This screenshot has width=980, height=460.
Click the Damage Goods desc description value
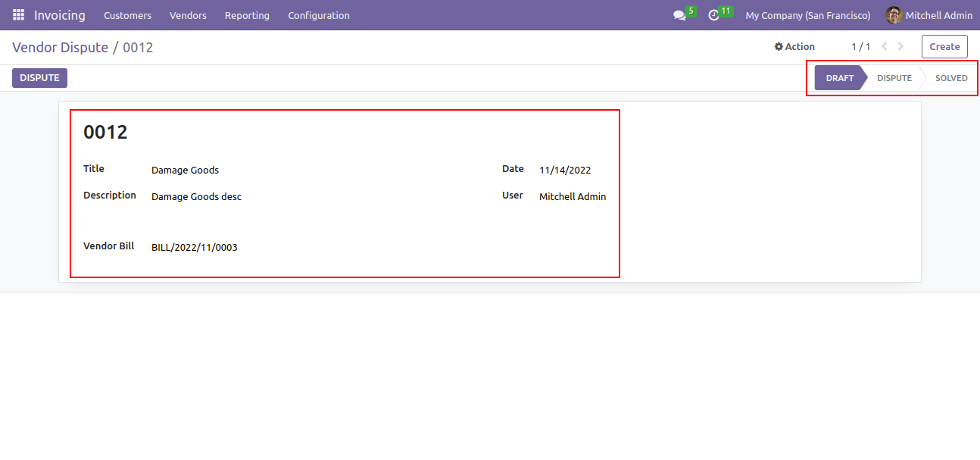[x=196, y=197]
